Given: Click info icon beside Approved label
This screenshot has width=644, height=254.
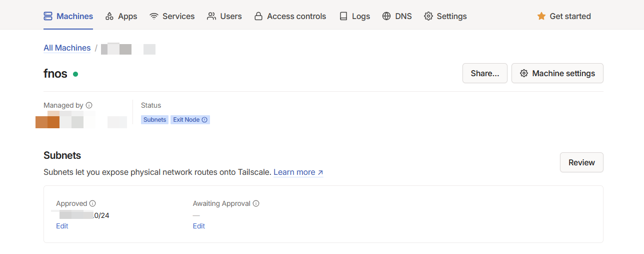Looking at the screenshot, I should point(92,203).
